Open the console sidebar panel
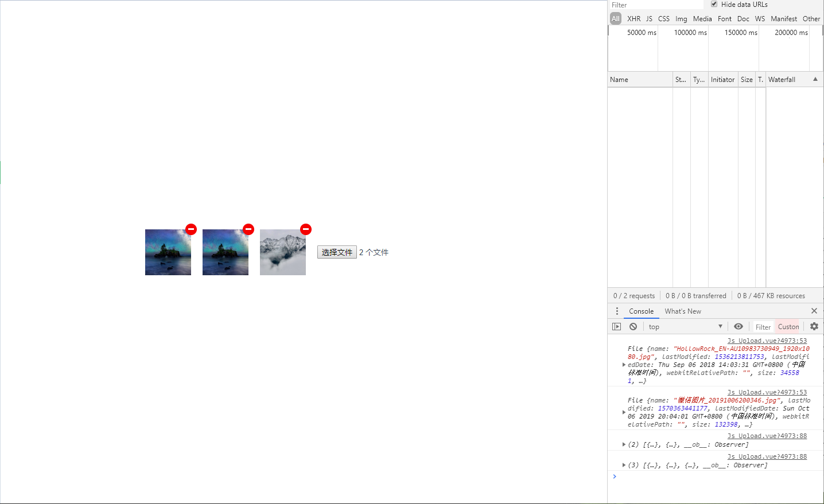Screen dimensions: 824x504 tap(617, 326)
